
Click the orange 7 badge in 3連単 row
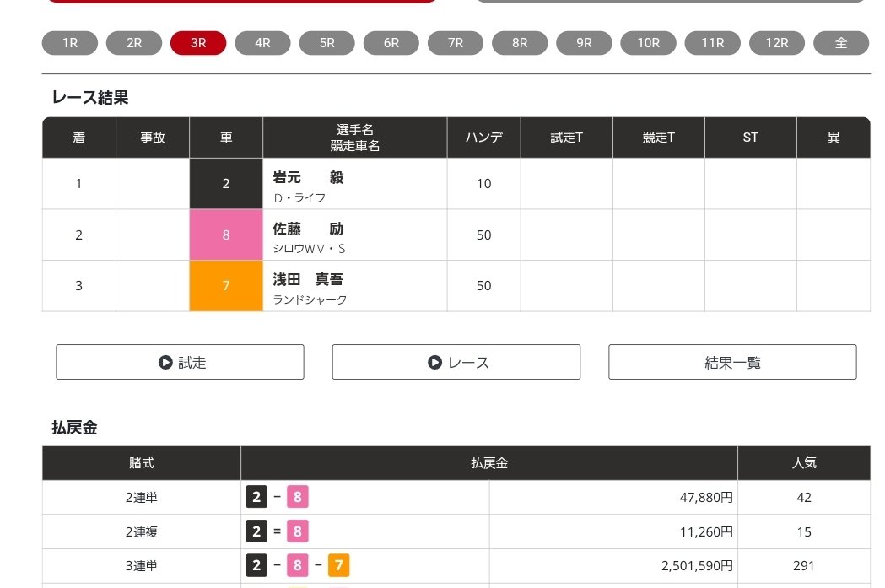pos(338,565)
